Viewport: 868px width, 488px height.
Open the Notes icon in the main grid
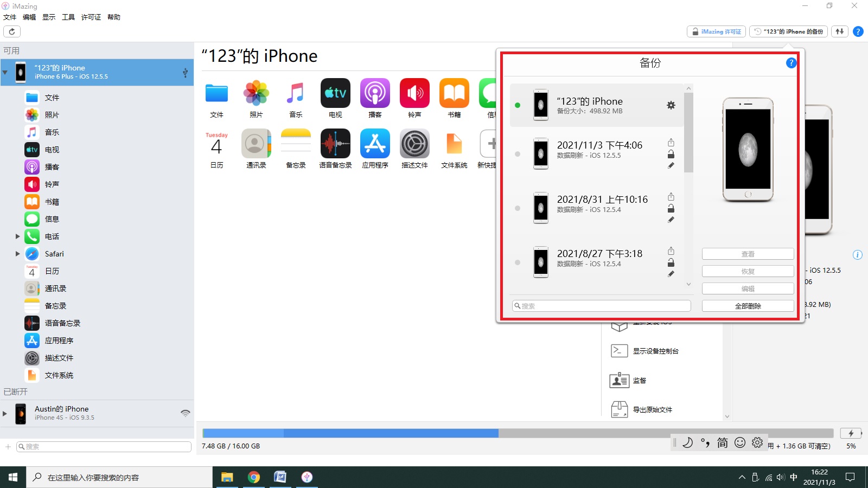click(296, 144)
